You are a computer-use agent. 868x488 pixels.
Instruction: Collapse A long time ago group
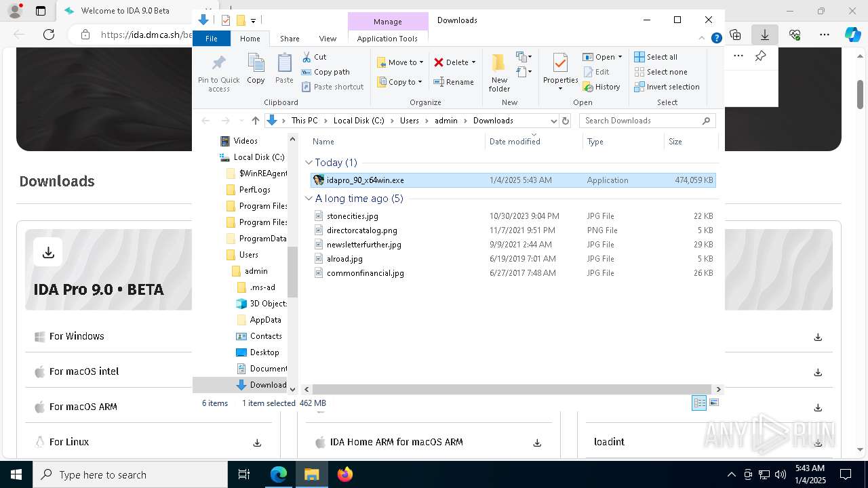pos(309,199)
